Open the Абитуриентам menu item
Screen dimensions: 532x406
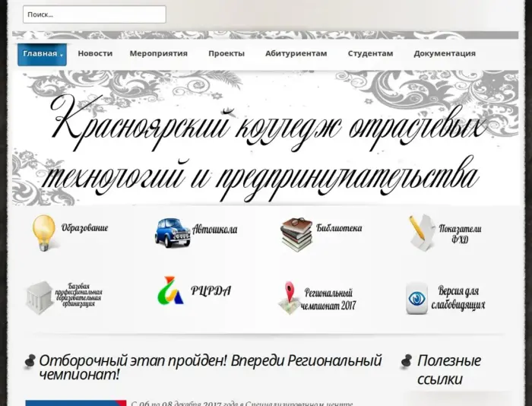tap(296, 54)
